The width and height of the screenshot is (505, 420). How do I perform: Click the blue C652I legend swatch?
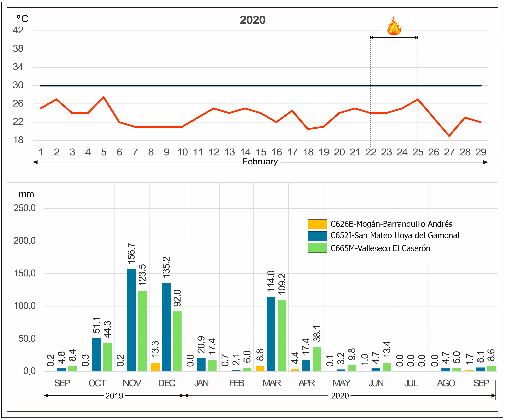[x=317, y=236]
